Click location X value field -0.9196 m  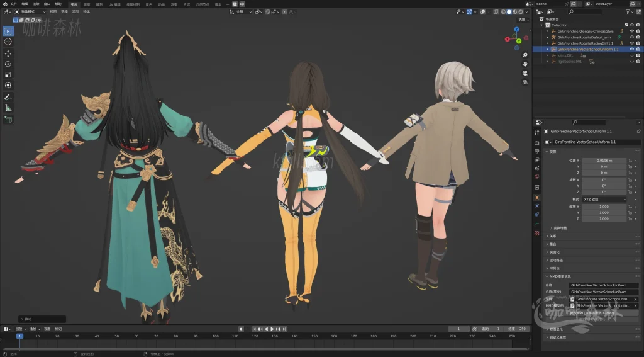coord(604,161)
